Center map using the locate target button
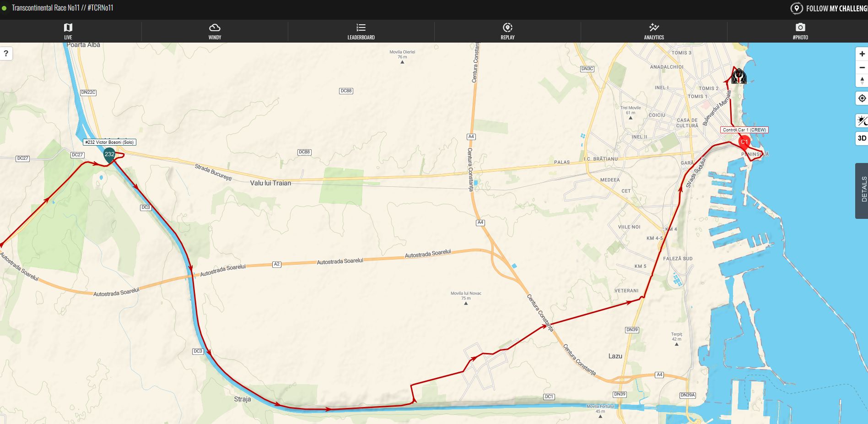This screenshot has width=868, height=424. click(862, 98)
